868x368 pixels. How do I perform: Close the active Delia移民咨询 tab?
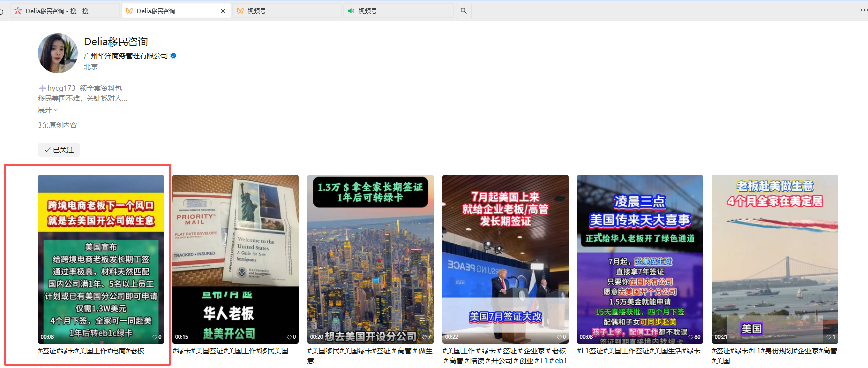[223, 11]
